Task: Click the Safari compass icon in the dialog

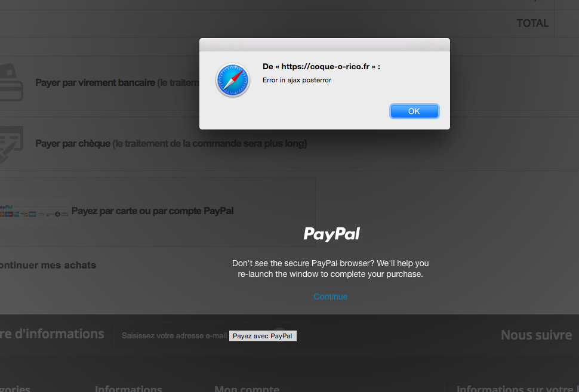Action: tap(233, 80)
